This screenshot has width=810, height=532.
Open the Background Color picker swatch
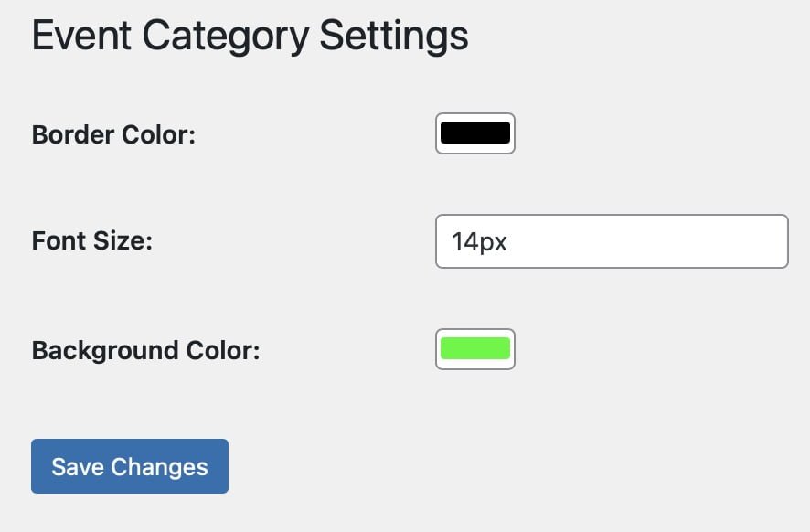coord(475,349)
